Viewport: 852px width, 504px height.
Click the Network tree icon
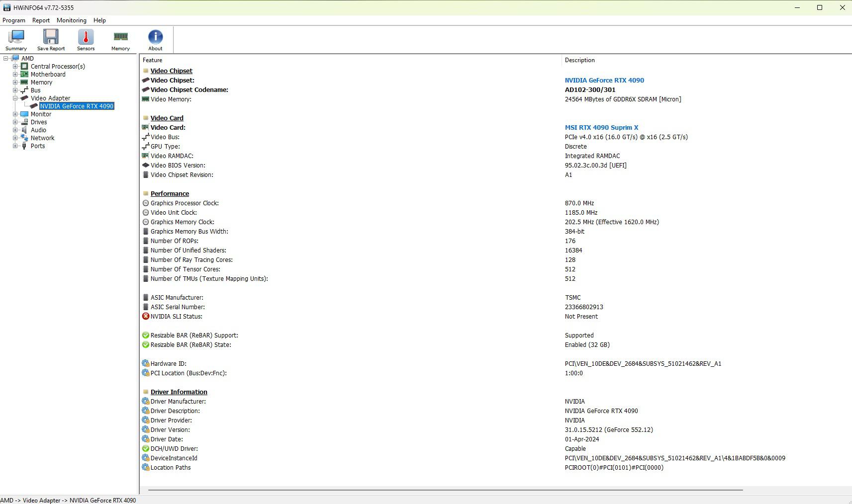24,138
